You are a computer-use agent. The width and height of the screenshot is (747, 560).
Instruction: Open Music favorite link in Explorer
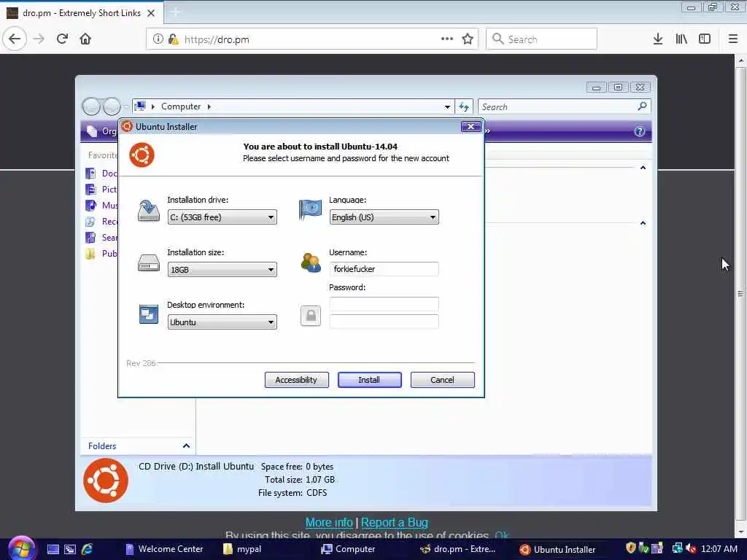coord(101,205)
